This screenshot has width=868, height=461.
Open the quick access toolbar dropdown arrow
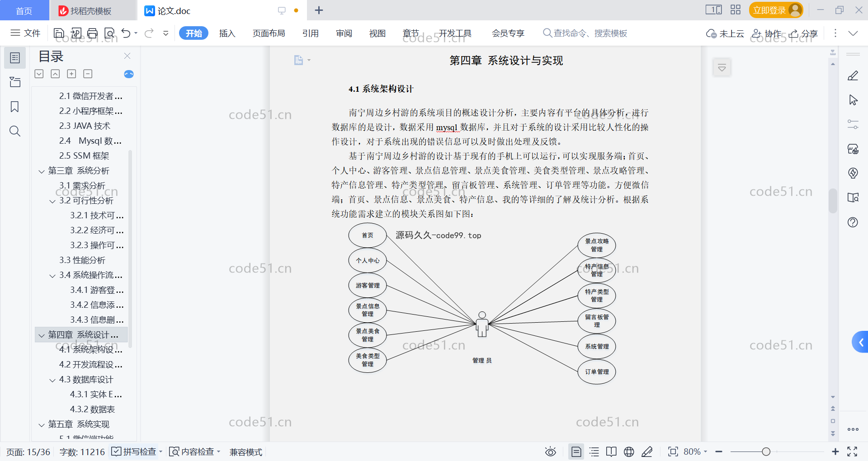[x=166, y=33]
